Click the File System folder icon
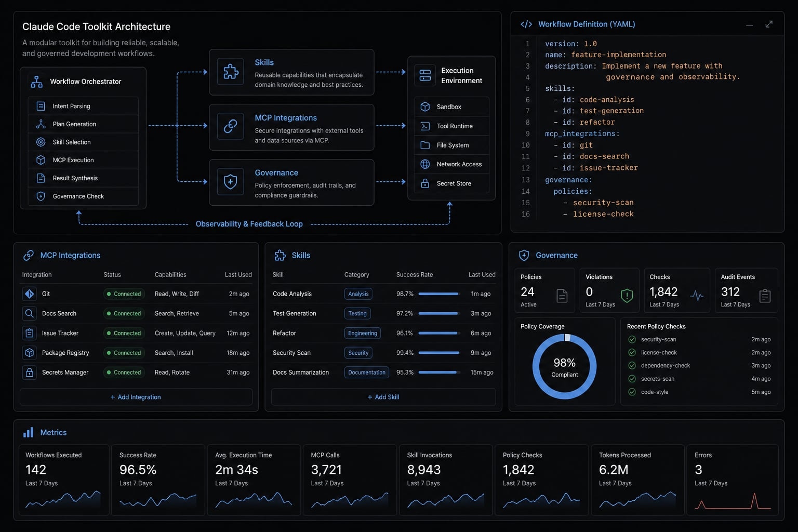The width and height of the screenshot is (798, 532). (425, 145)
